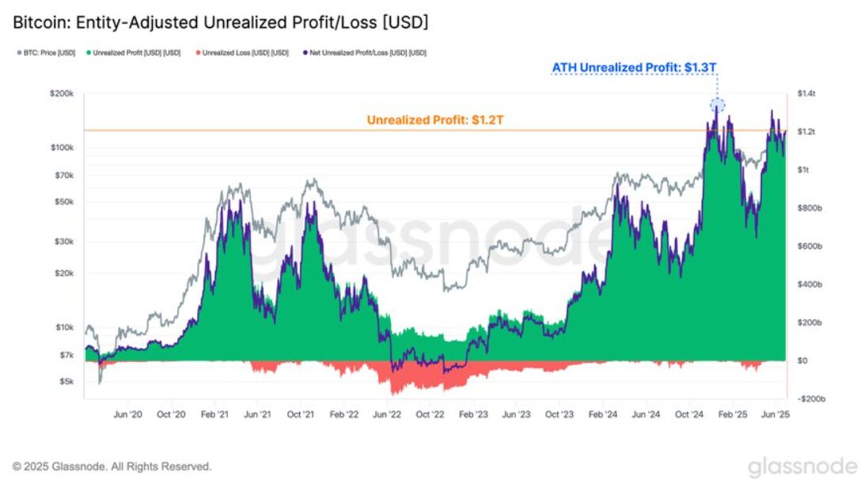Select the Jun '22 x-axis label
This screenshot has height=483, width=868.
pyautogui.click(x=387, y=414)
